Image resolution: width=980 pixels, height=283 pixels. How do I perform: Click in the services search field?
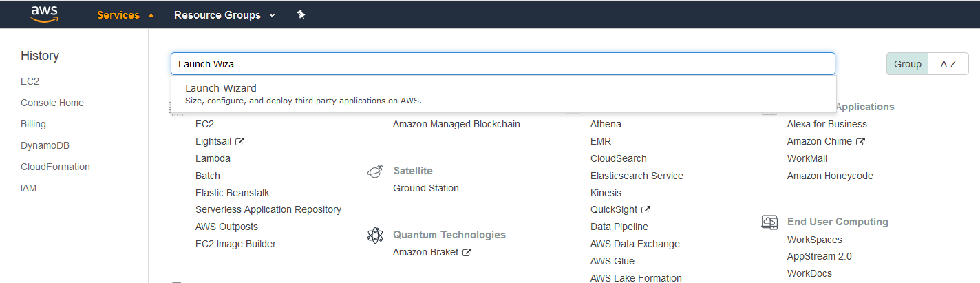(502, 64)
